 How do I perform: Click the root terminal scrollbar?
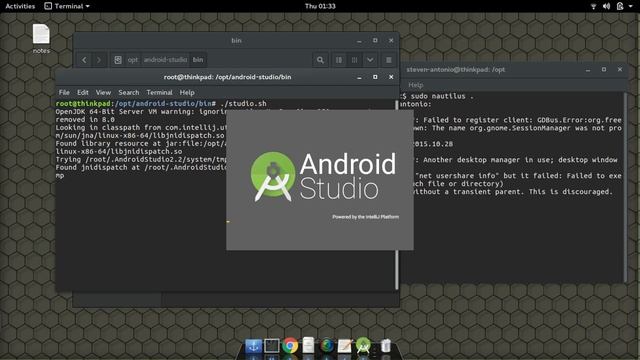point(396,195)
